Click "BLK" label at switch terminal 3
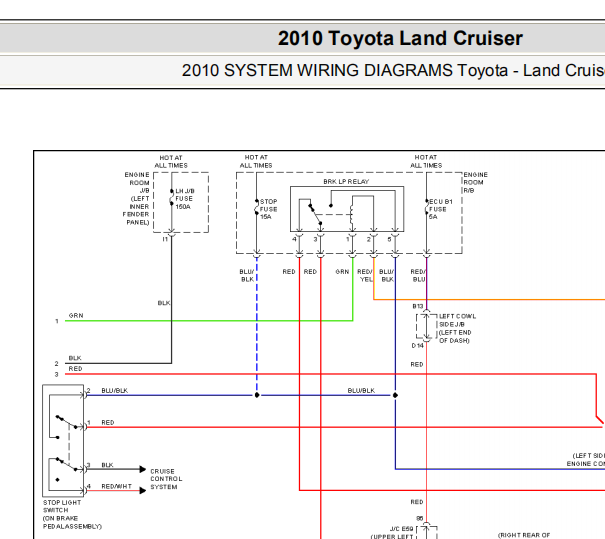This screenshot has height=539, width=605. 107,465
